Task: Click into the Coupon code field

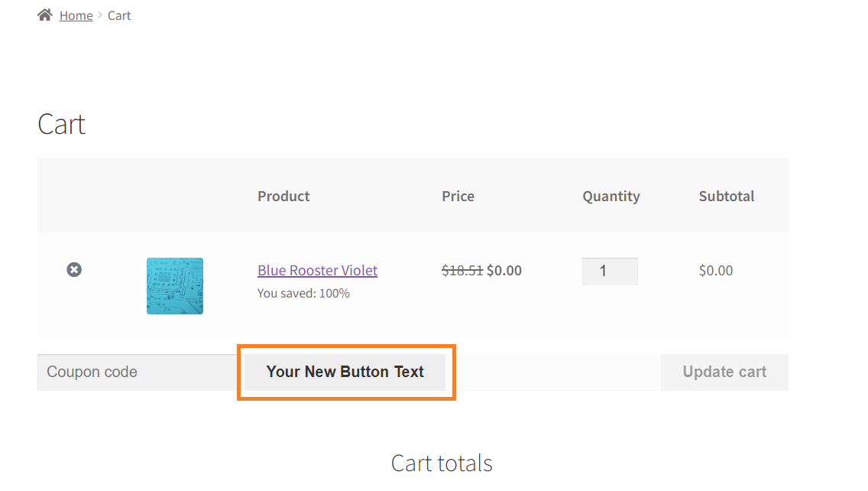Action: point(138,372)
